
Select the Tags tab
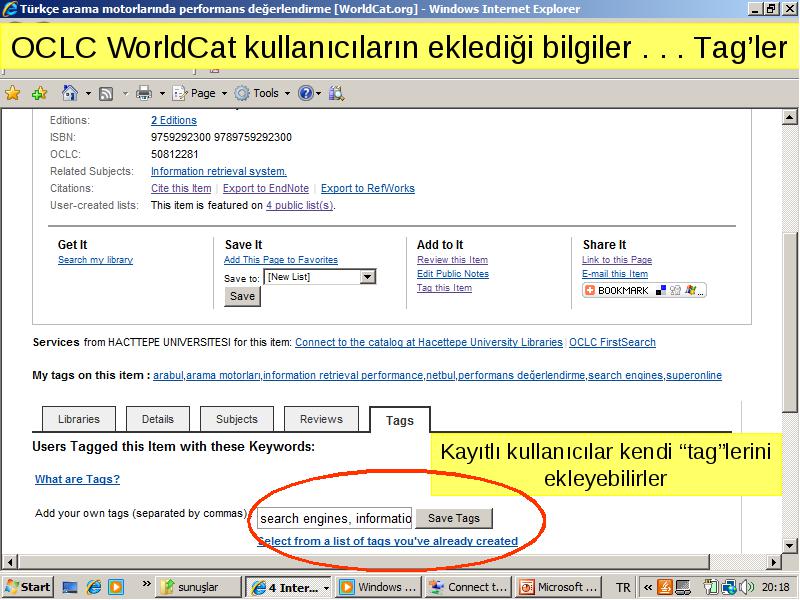pyautogui.click(x=399, y=420)
